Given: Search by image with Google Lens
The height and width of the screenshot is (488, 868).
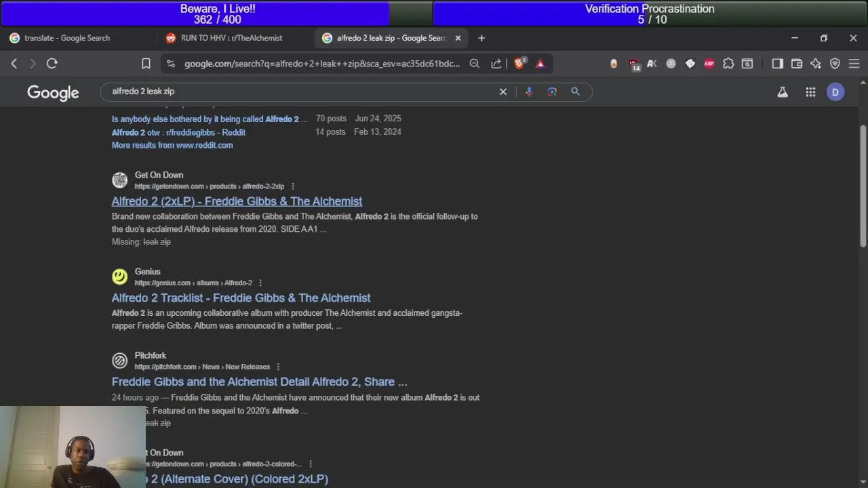Looking at the screenshot, I should coord(552,91).
